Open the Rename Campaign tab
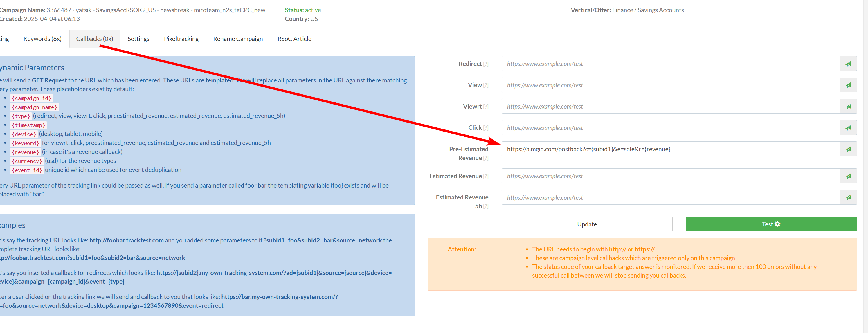 pos(238,39)
